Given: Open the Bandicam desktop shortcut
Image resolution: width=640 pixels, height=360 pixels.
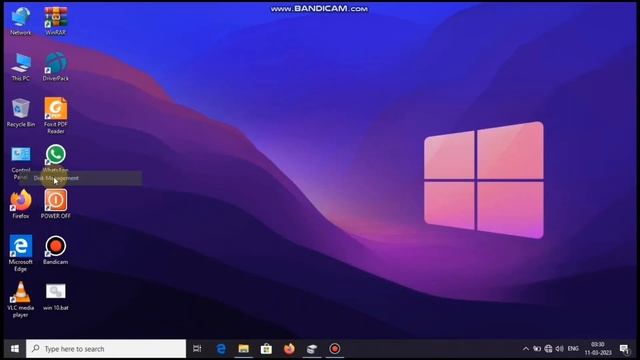Looking at the screenshot, I should pyautogui.click(x=56, y=250).
